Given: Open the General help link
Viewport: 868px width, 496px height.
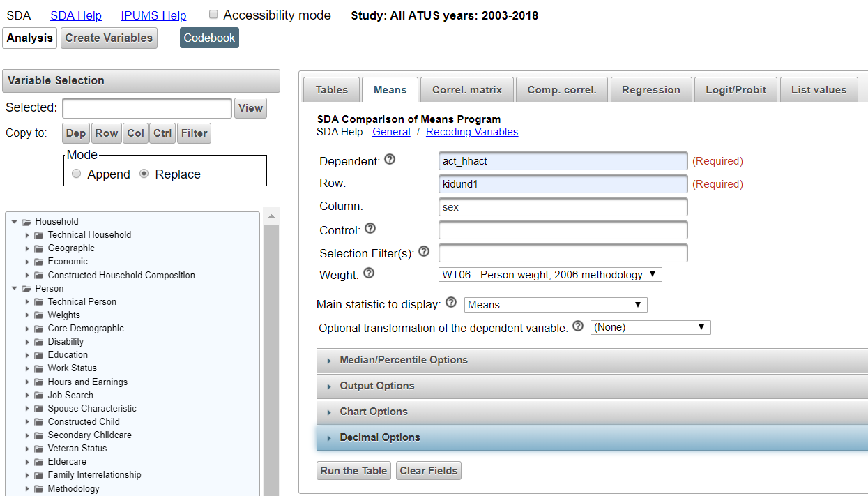Looking at the screenshot, I should coord(391,132).
